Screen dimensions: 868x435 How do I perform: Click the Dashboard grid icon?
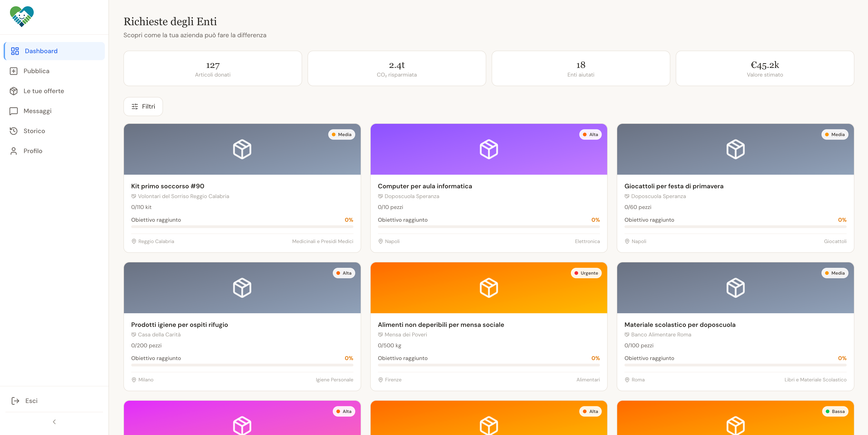click(15, 51)
